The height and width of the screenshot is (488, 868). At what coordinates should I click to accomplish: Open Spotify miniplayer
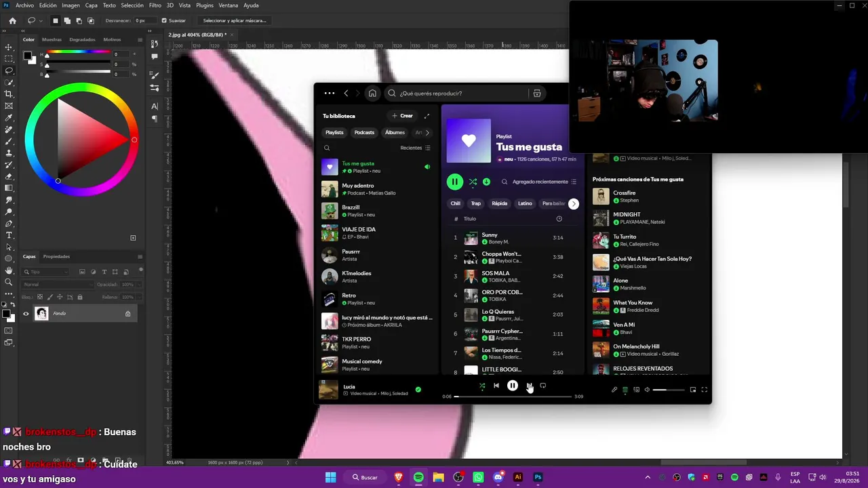coord(693,390)
